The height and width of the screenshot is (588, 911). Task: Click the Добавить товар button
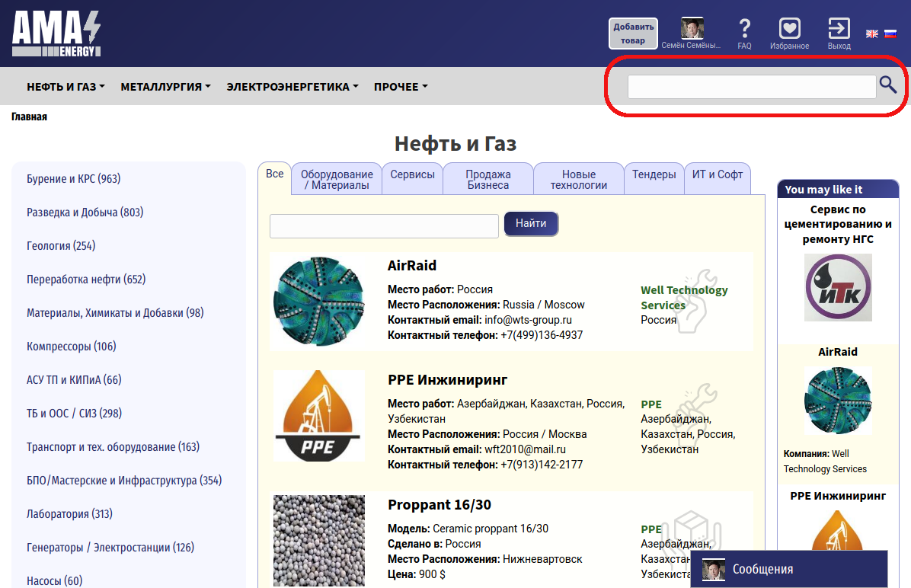[x=633, y=34]
